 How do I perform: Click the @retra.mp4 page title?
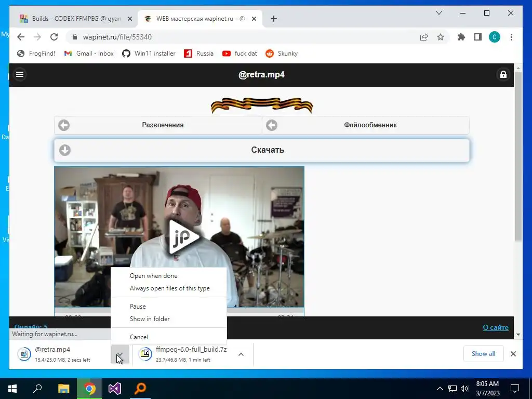(261, 75)
